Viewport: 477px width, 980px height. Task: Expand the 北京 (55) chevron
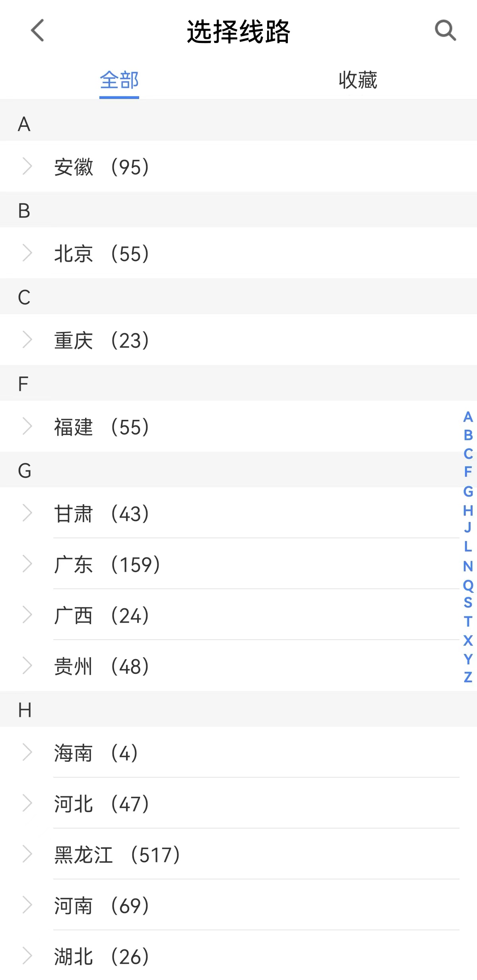(27, 253)
